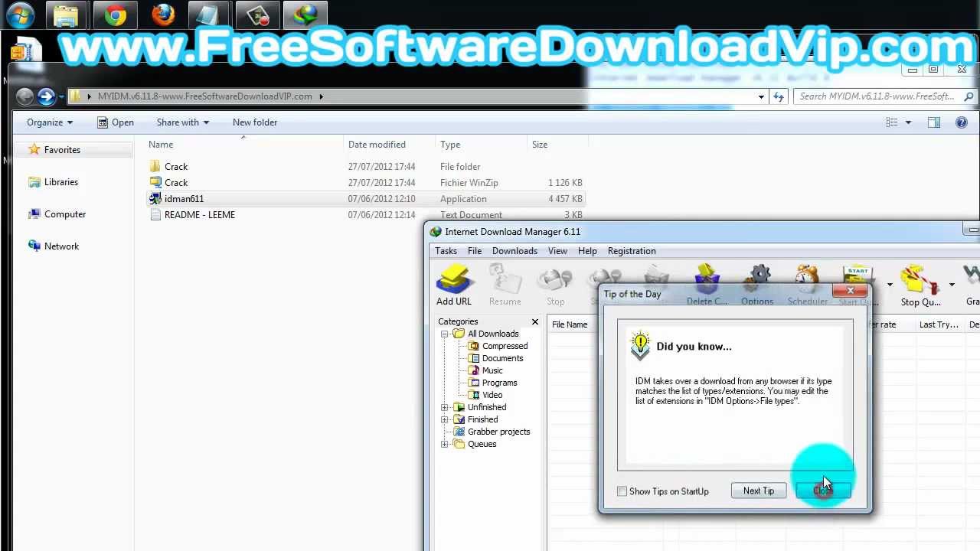The width and height of the screenshot is (980, 551).
Task: Select the Documents category
Action: [x=502, y=359]
